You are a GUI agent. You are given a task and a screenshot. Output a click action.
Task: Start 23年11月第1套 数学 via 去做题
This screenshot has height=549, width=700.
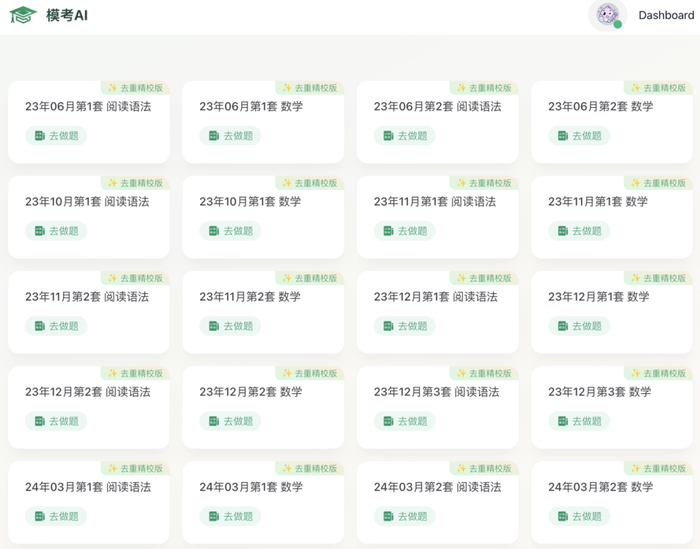(579, 231)
